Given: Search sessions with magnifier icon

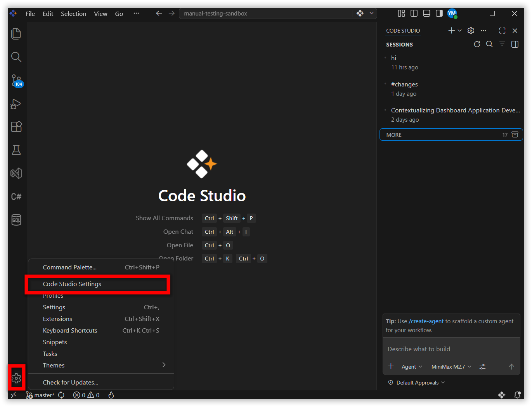Looking at the screenshot, I should click(489, 44).
